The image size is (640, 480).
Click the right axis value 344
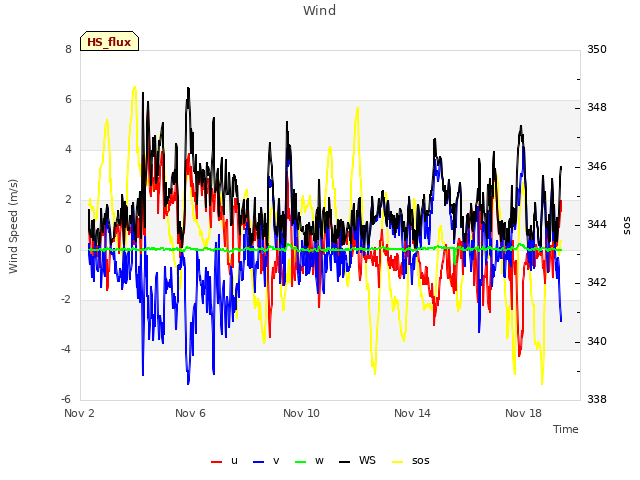click(597, 224)
